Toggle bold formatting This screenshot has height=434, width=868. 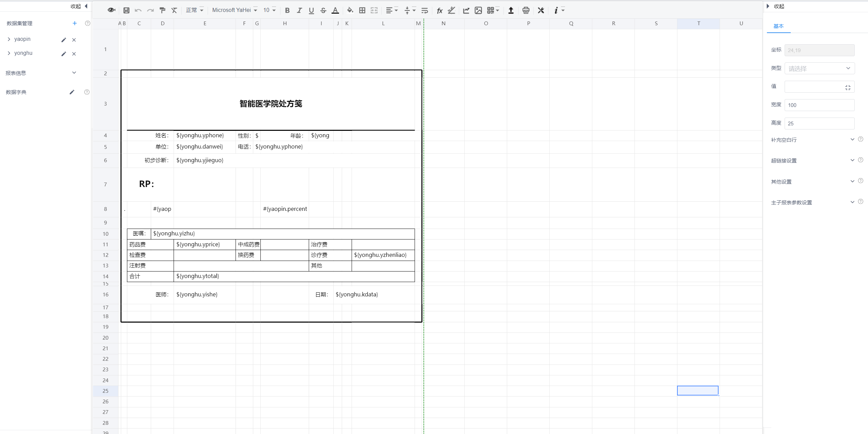tap(287, 10)
